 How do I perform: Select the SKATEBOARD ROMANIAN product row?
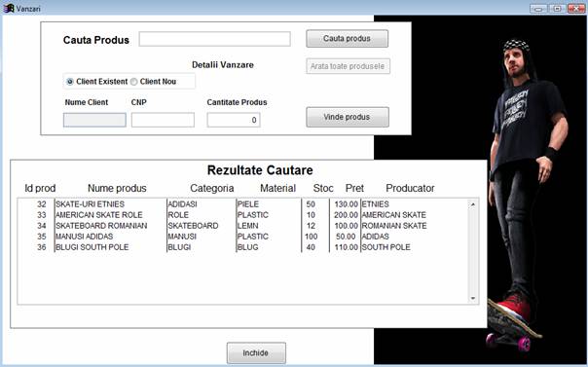[242, 226]
